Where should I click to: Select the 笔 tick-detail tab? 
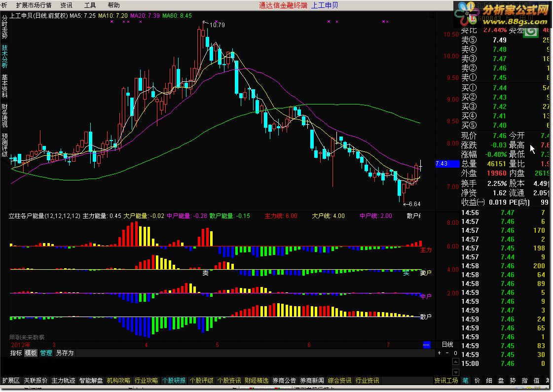click(x=466, y=380)
